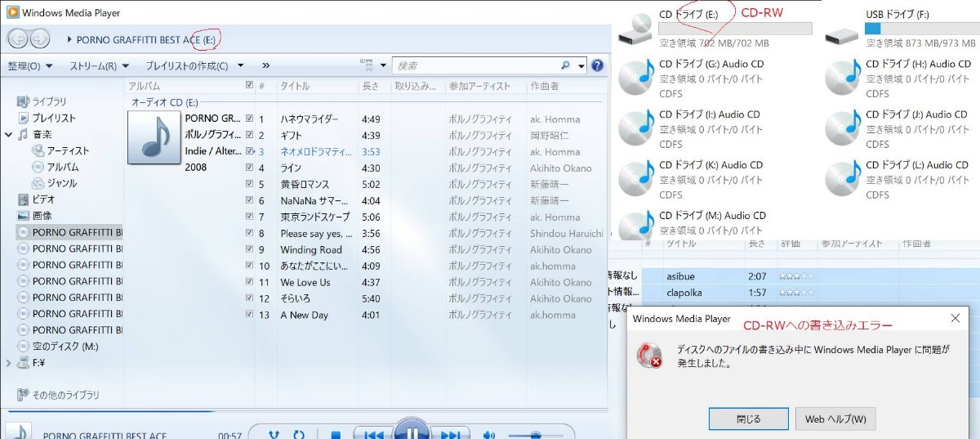Select 空のディスク (M:) in the sidebar

click(57, 347)
